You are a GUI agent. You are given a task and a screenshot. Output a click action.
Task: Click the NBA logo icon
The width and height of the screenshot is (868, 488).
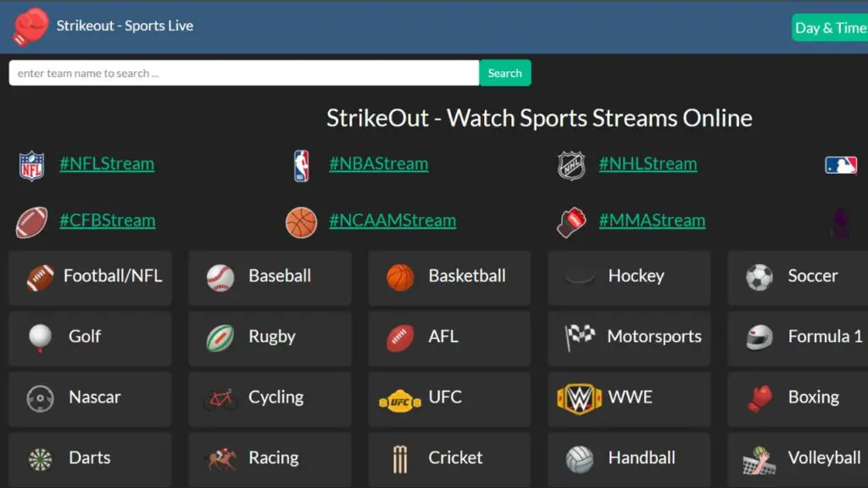point(302,165)
